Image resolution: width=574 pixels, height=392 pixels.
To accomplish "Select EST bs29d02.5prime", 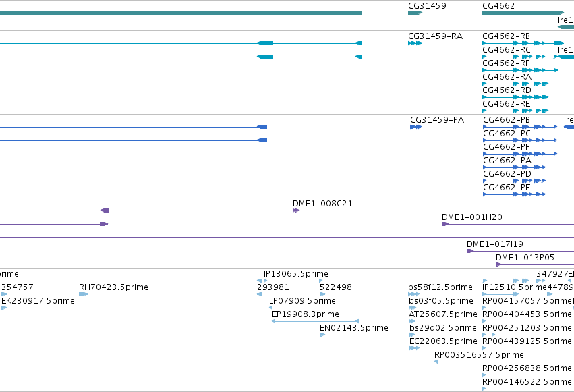I will click(x=443, y=328).
